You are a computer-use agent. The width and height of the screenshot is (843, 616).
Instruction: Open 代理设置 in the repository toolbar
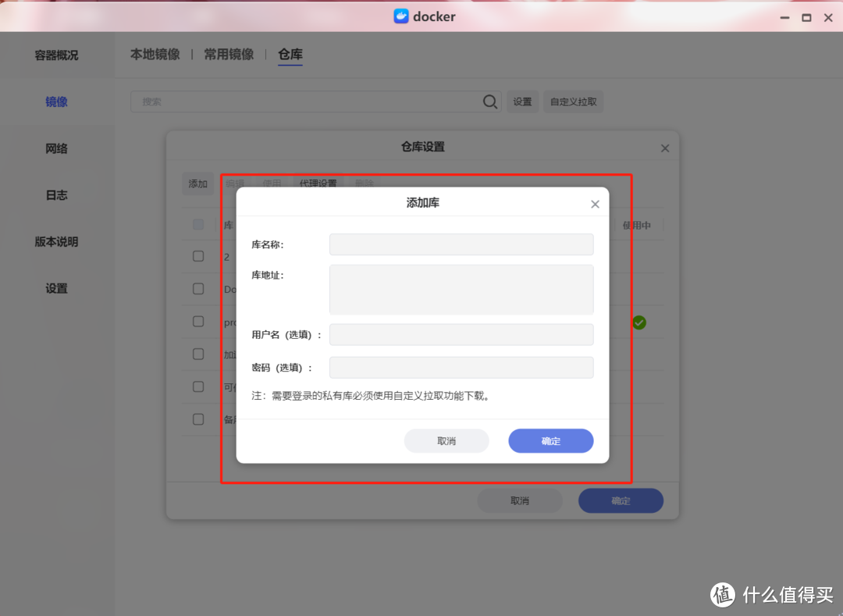(318, 183)
